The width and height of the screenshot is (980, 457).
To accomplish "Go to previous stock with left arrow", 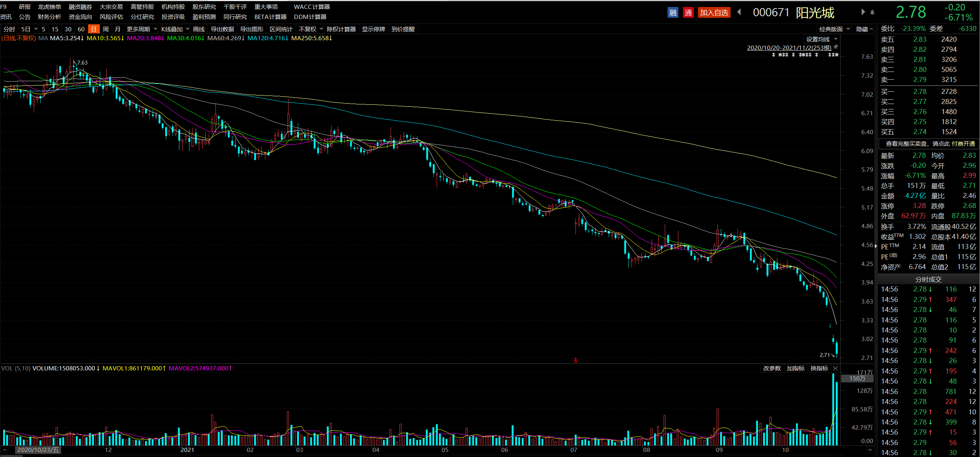I will 739,12.
